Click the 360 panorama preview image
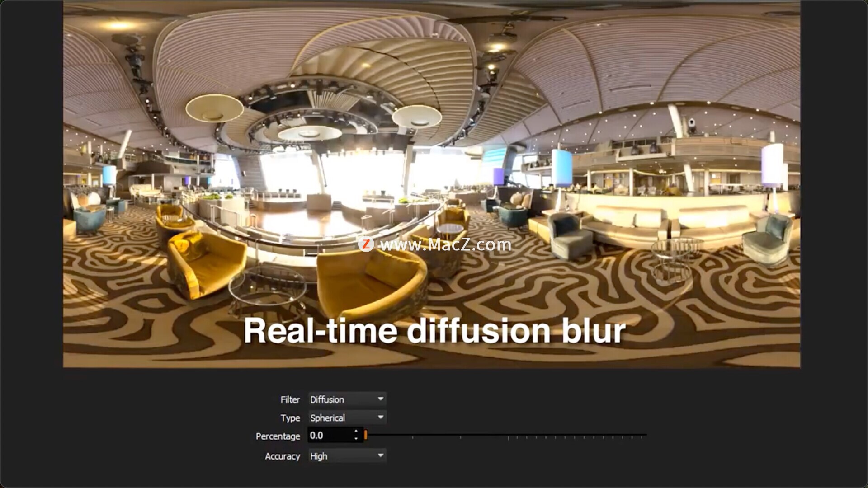The image size is (868, 488). (x=431, y=184)
